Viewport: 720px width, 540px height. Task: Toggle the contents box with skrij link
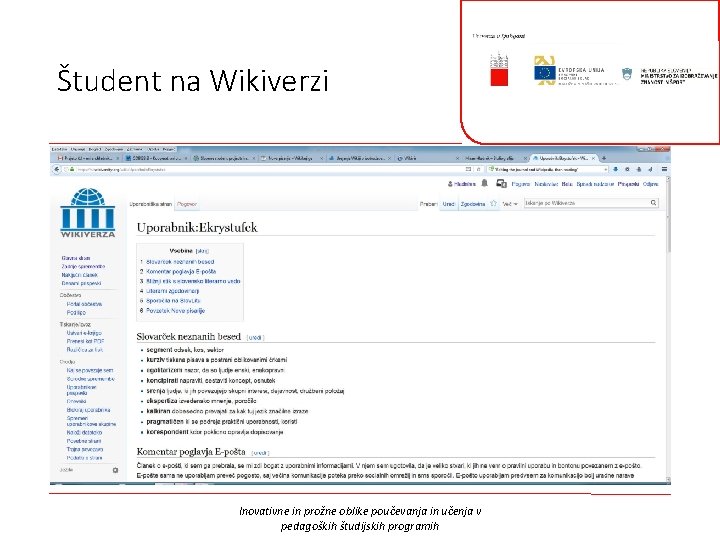tap(202, 251)
